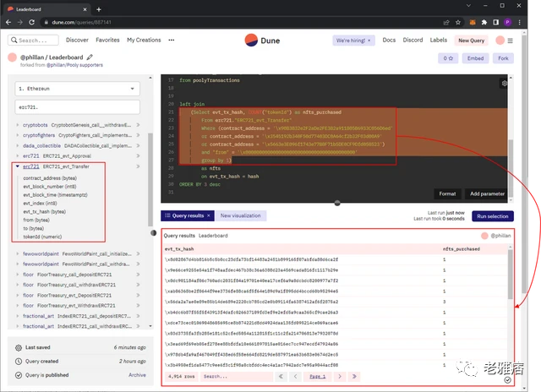Screen dimensions: 541x392
Task: Switch to the New visualization tab
Action: (240, 215)
